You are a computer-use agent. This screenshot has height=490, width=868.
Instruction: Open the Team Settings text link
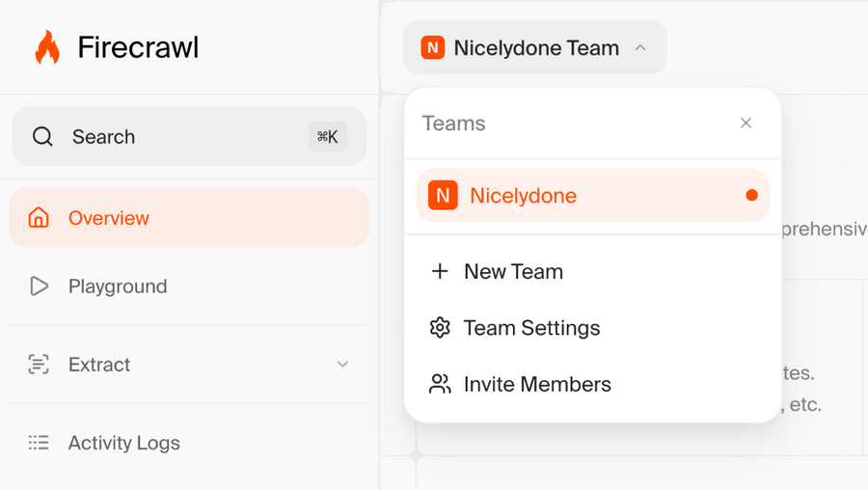[531, 328]
